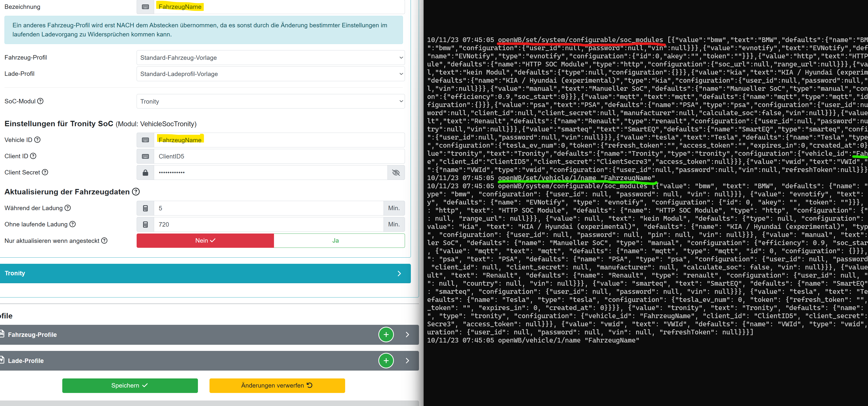Click into the Client ID input field

click(x=278, y=156)
